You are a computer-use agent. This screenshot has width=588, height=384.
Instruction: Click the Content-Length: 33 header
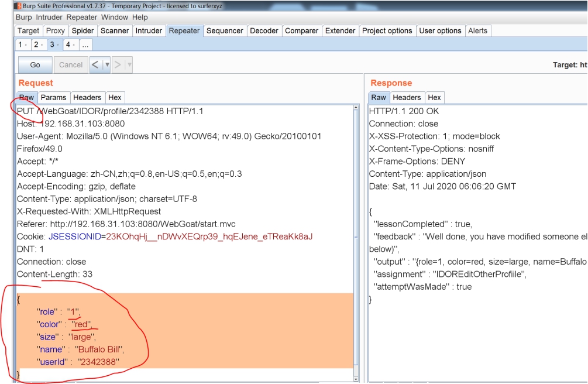point(55,274)
